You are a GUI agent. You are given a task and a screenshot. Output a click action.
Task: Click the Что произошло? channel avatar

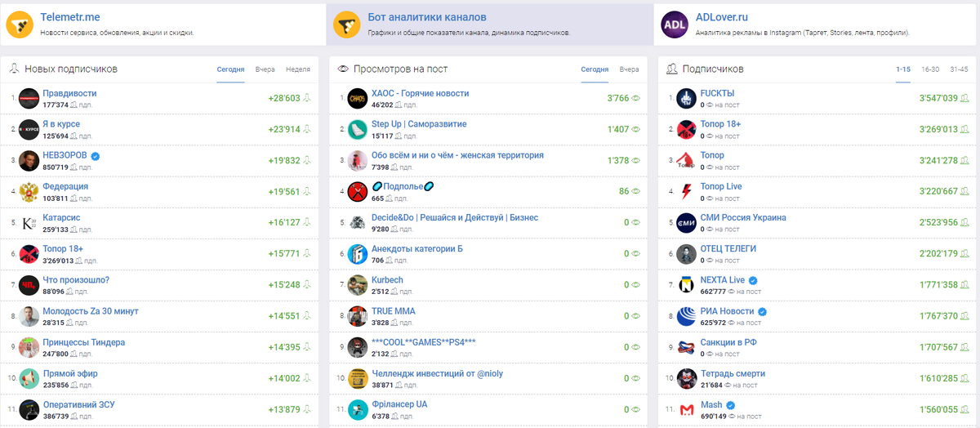pos(29,285)
